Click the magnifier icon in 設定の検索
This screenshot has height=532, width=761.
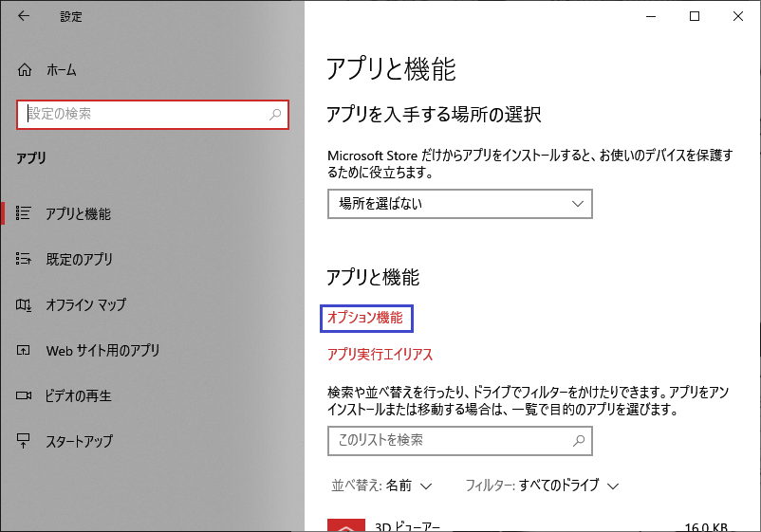pos(275,115)
